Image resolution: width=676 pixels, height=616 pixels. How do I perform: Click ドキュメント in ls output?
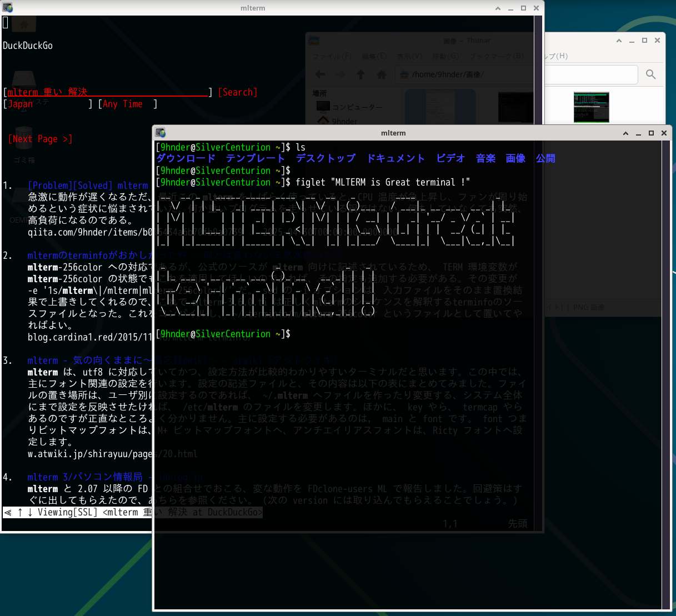395,158
